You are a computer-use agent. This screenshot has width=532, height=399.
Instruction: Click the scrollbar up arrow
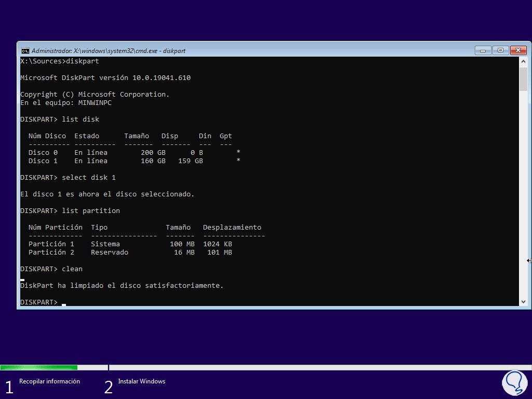(x=523, y=61)
